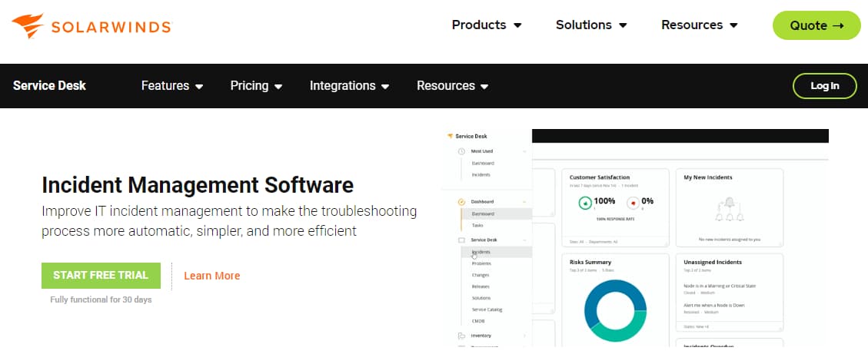Screen dimensions: 868x364
Task: Select Service Catalog in the preview sidebar
Action: 487,309
